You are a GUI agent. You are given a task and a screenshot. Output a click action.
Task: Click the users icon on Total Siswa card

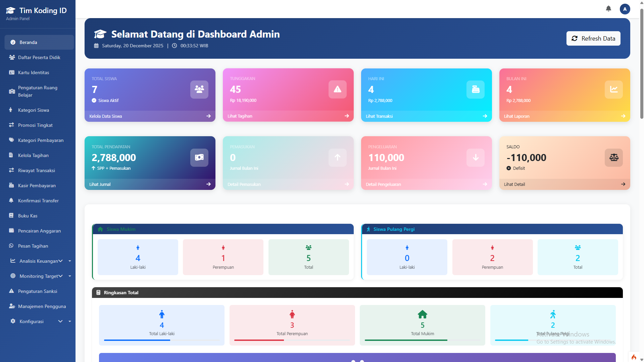199,89
